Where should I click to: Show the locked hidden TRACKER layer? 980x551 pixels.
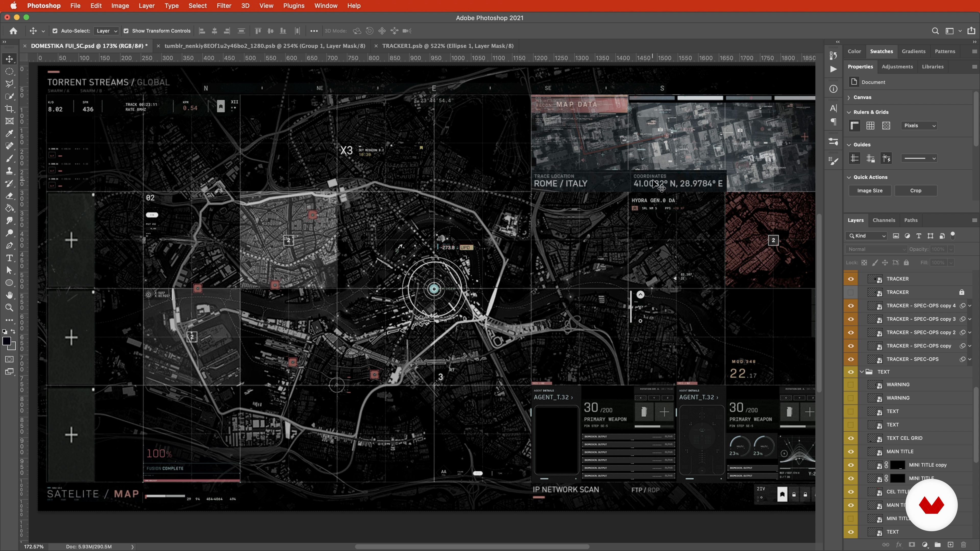[x=851, y=292]
